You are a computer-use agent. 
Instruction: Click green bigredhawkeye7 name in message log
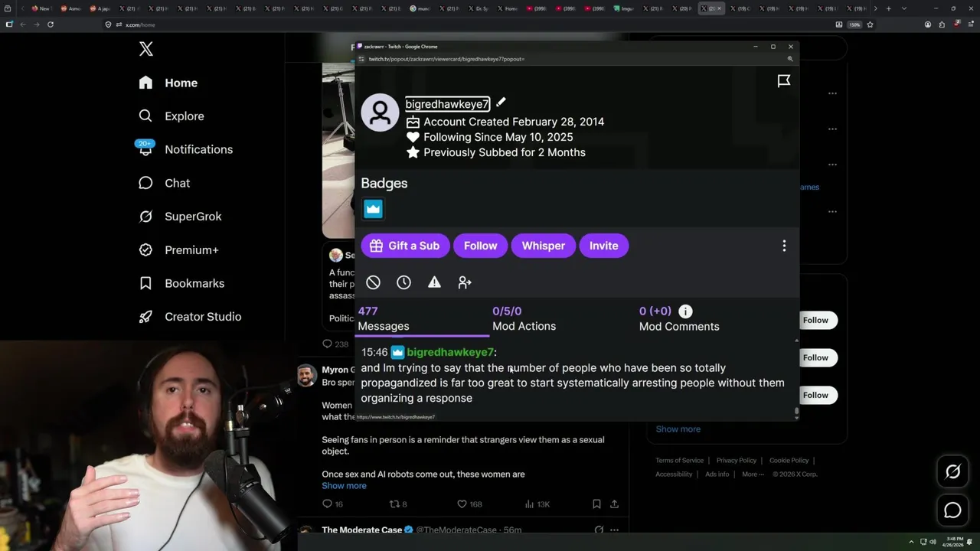[x=450, y=352]
